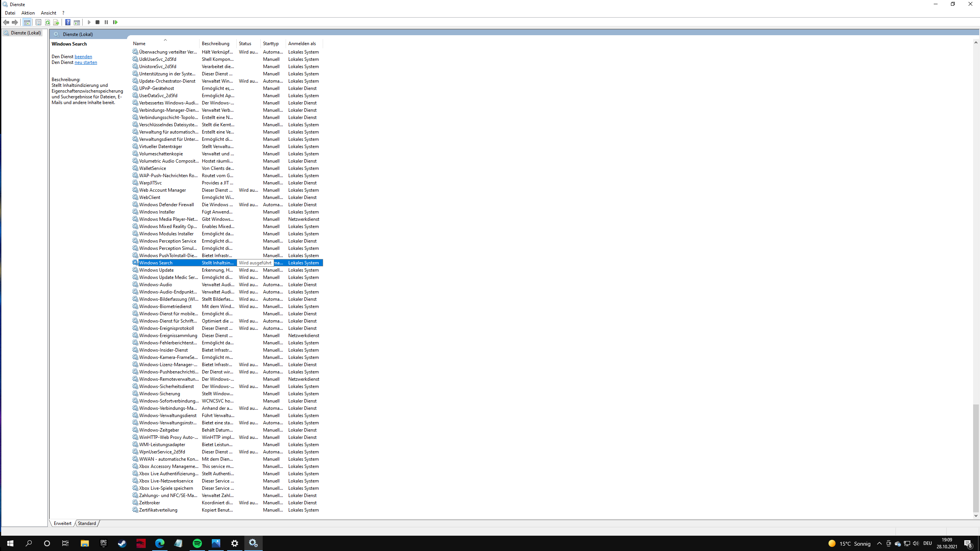Click the 'beenden' link to stop the service
The height and width of the screenshot is (551, 980).
coord(83,57)
